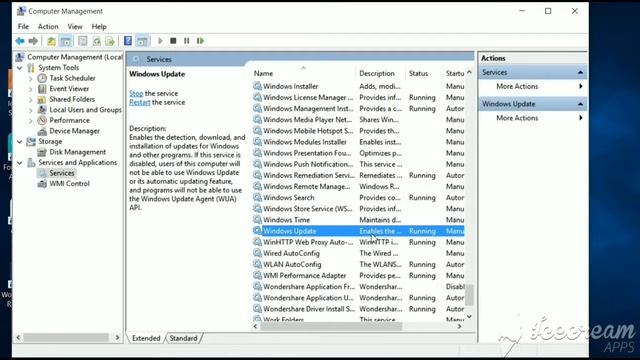Select the Windows Search service row
The width and height of the screenshot is (640, 360).
pyautogui.click(x=358, y=198)
